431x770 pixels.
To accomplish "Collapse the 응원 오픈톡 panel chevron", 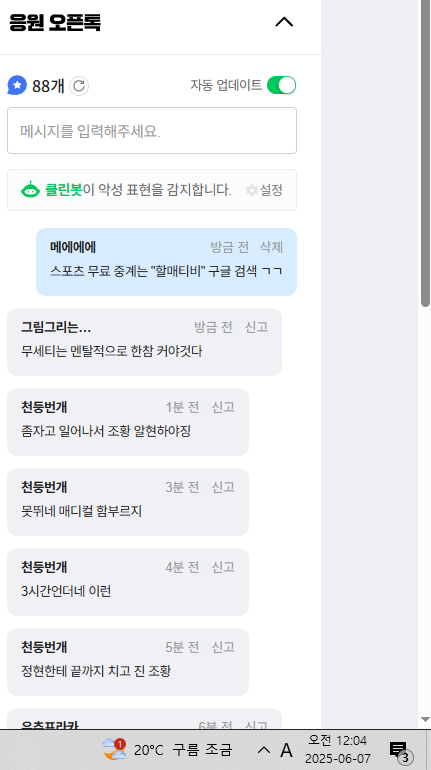I will pyautogui.click(x=284, y=22).
